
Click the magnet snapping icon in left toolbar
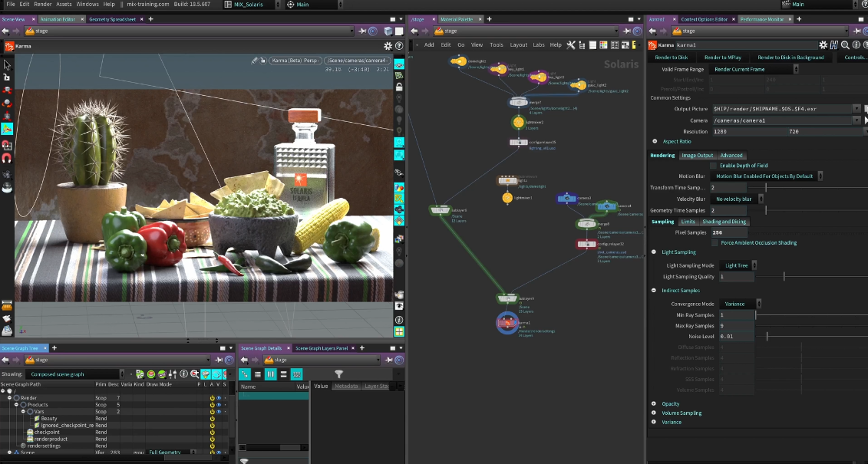click(x=7, y=158)
